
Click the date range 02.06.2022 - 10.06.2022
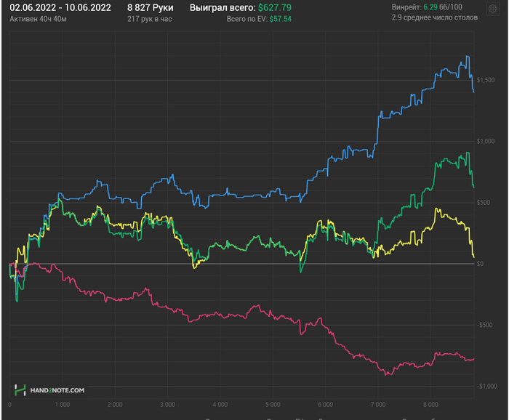(x=60, y=8)
